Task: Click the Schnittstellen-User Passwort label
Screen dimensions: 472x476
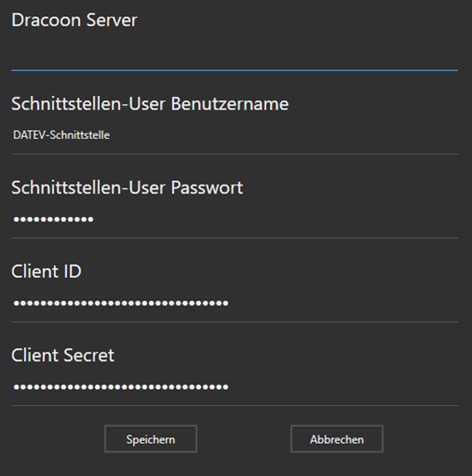Action: [127, 187]
